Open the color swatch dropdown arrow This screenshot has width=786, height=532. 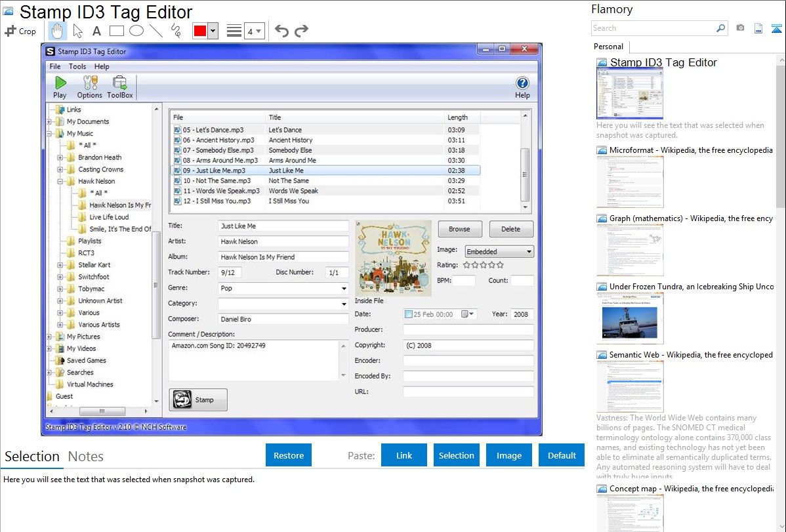(213, 31)
